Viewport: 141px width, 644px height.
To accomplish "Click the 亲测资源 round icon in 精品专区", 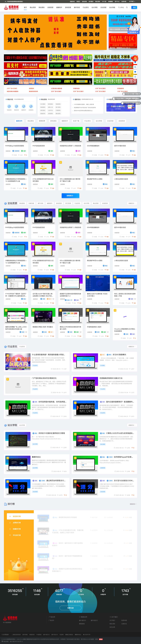I will (x=31, y=107).
